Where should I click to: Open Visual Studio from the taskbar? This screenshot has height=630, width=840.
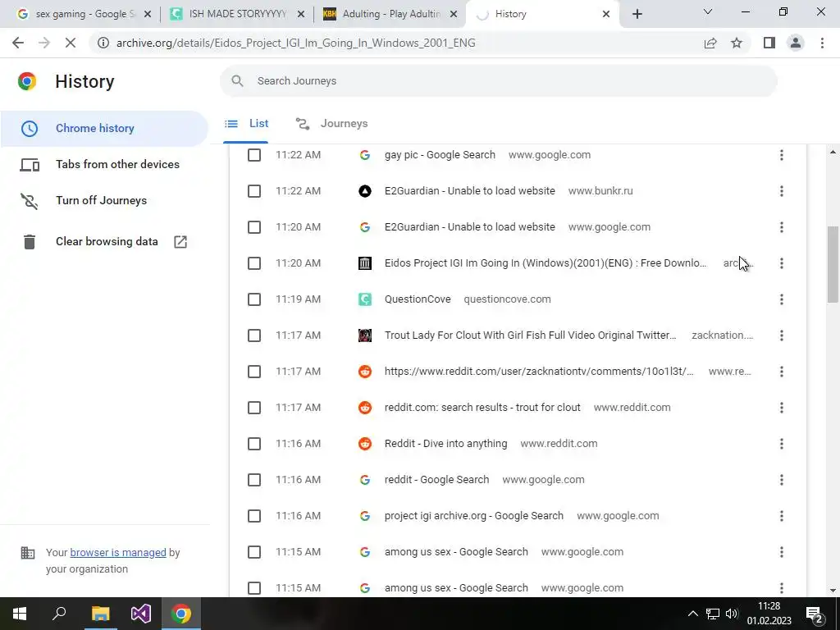140,614
